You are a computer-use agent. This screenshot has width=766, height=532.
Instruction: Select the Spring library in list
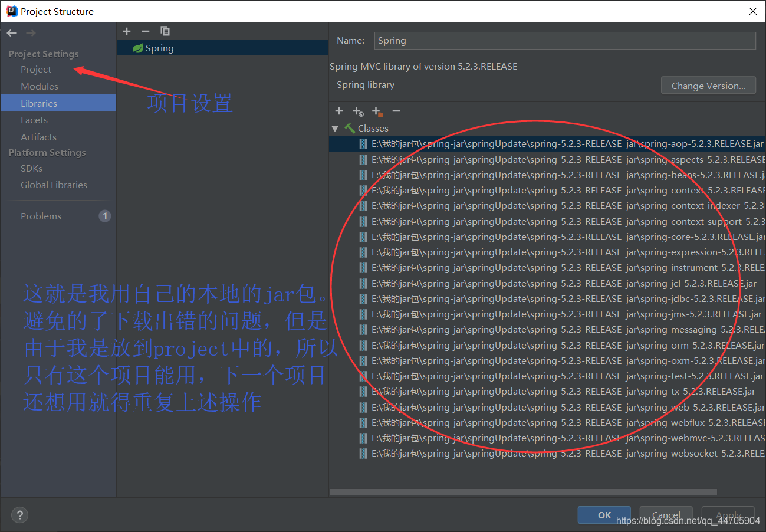(x=222, y=48)
